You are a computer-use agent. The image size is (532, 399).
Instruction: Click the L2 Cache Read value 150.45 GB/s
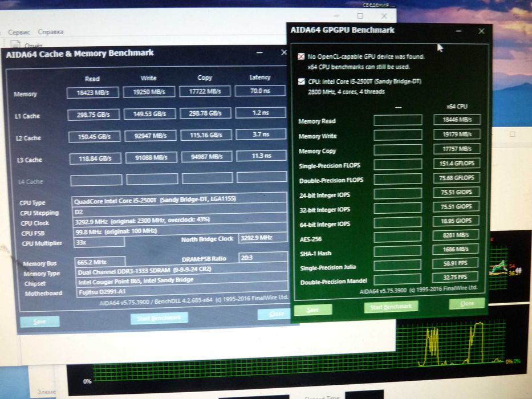coord(94,137)
